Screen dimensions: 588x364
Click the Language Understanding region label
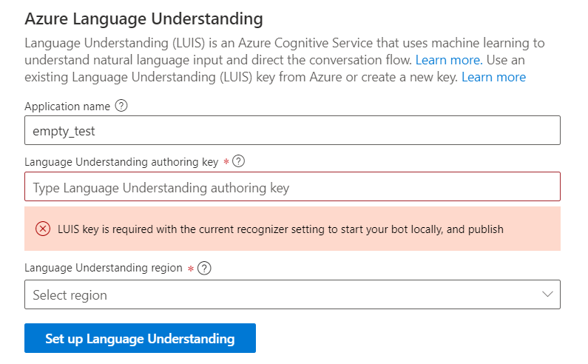point(104,268)
